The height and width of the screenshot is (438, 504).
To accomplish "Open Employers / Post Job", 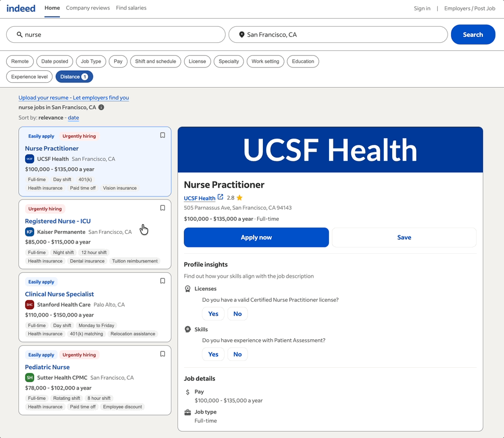I will click(x=470, y=9).
